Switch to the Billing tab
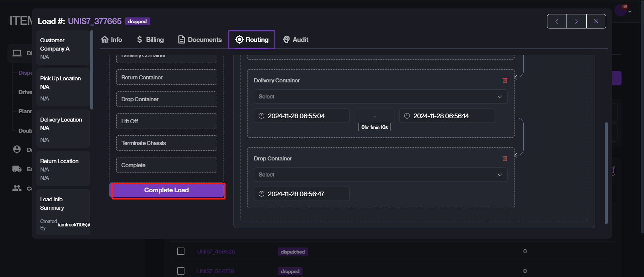 click(150, 40)
